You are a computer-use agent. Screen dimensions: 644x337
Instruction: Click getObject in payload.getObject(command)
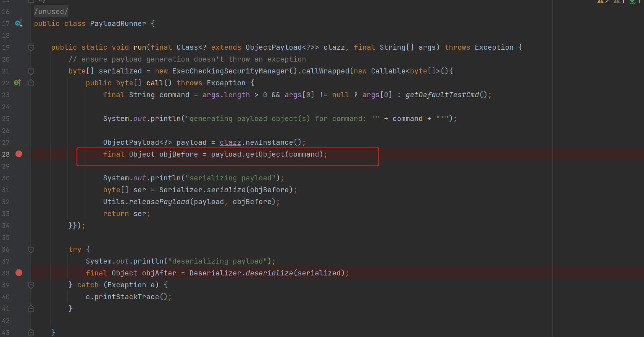click(x=265, y=154)
